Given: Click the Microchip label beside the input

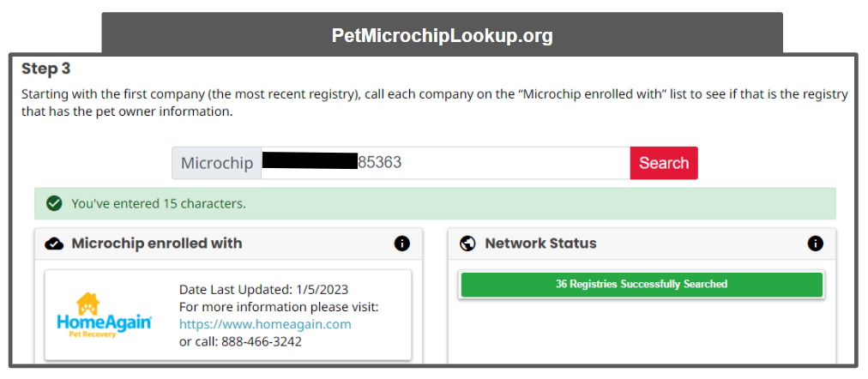Looking at the screenshot, I should click(x=216, y=163).
